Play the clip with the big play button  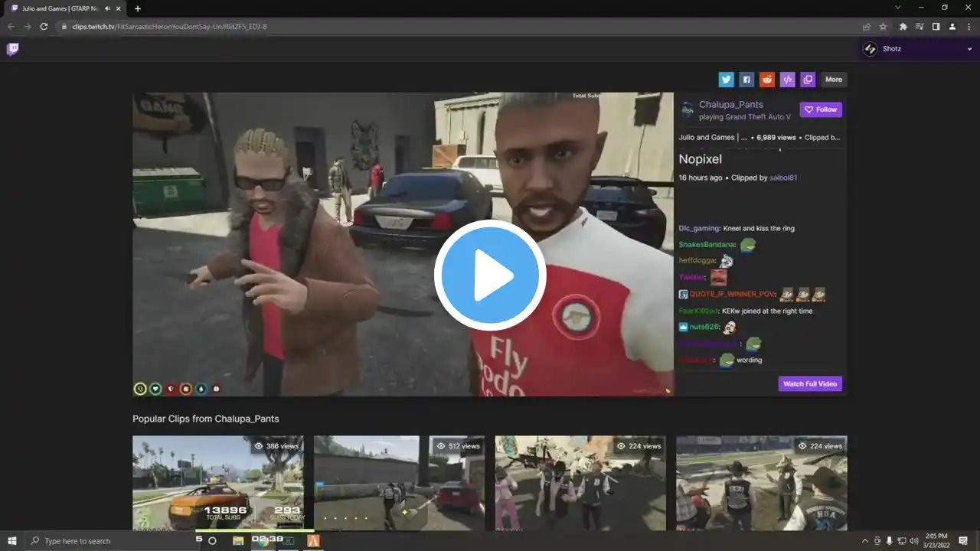tap(490, 275)
